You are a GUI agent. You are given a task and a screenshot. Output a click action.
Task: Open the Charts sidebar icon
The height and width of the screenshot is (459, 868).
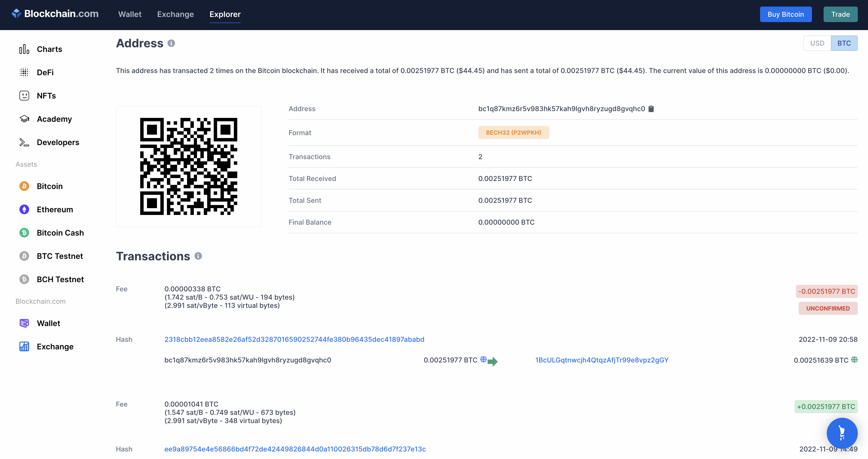pyautogui.click(x=24, y=49)
